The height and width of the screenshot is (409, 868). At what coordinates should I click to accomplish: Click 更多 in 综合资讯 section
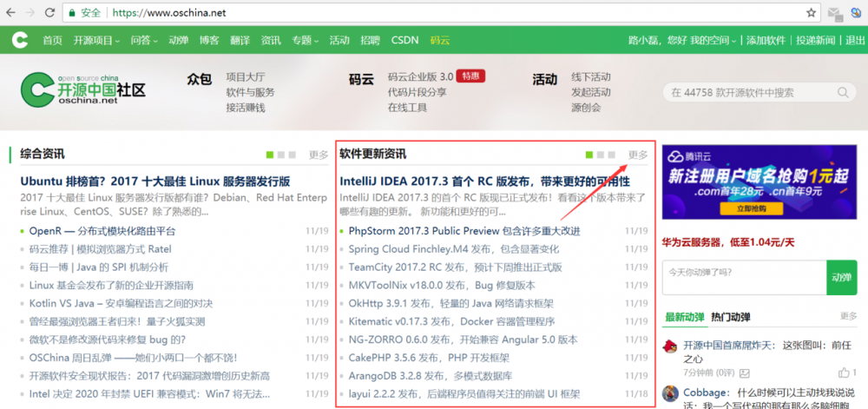coord(319,155)
